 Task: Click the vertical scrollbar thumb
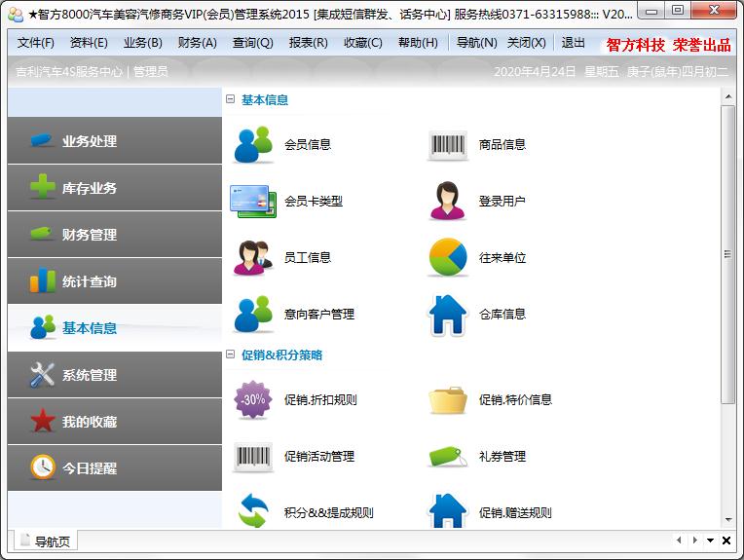pos(727,254)
